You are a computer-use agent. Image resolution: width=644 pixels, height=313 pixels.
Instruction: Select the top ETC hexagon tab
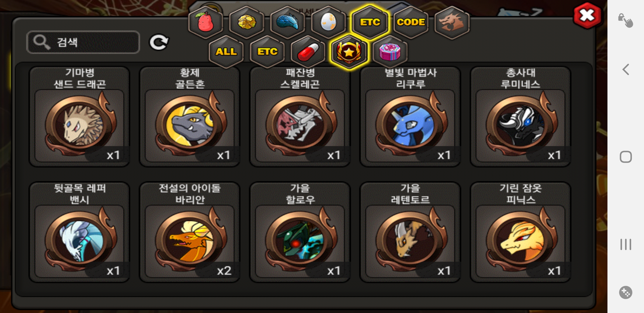(x=370, y=22)
